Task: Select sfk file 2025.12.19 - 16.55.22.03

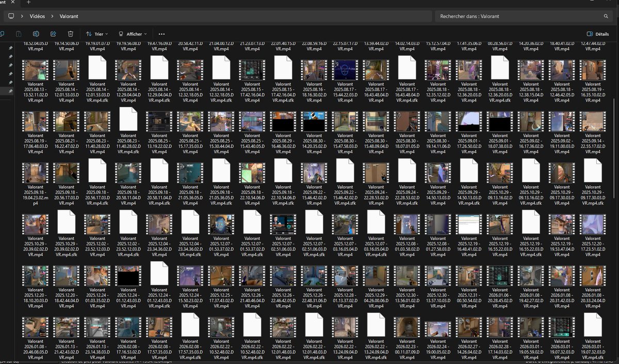Action: [x=530, y=222]
